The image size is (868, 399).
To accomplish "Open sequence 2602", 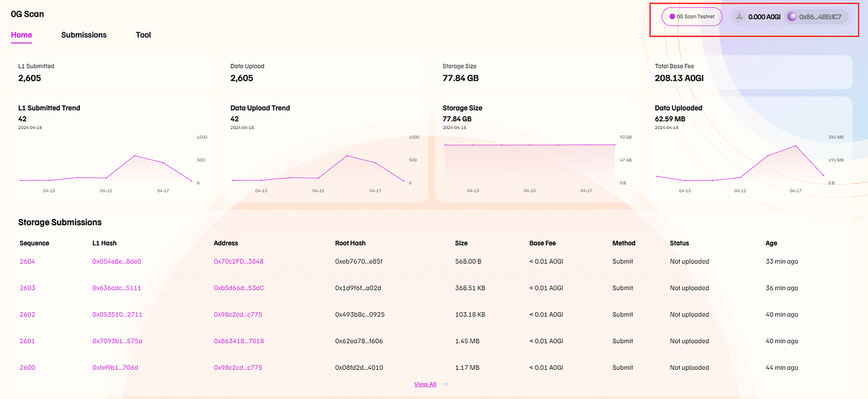I will click(27, 315).
